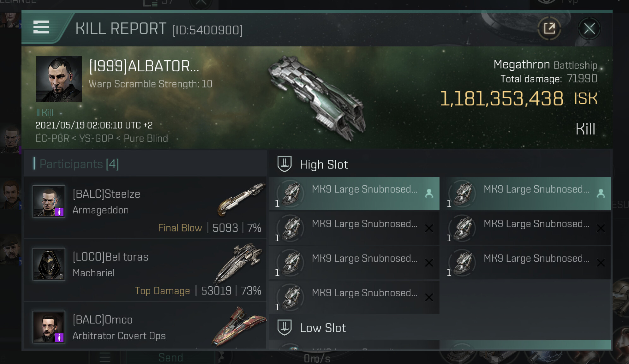The image size is (629, 364).
Task: Select first highlighted MK9 Large Snubnosed module
Action: 354,194
